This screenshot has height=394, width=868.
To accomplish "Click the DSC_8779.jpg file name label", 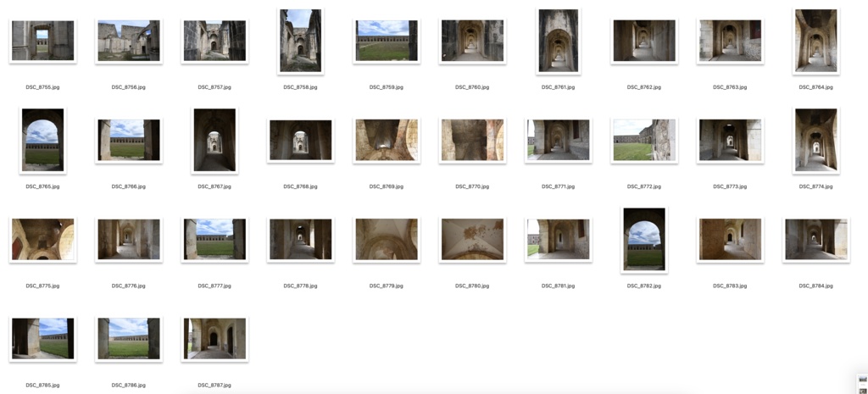I will pos(387,286).
